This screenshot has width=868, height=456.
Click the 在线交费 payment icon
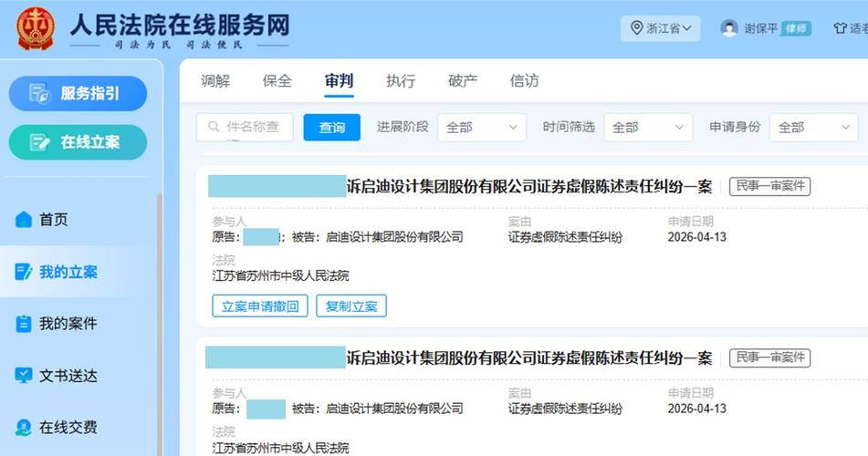pyautogui.click(x=24, y=427)
